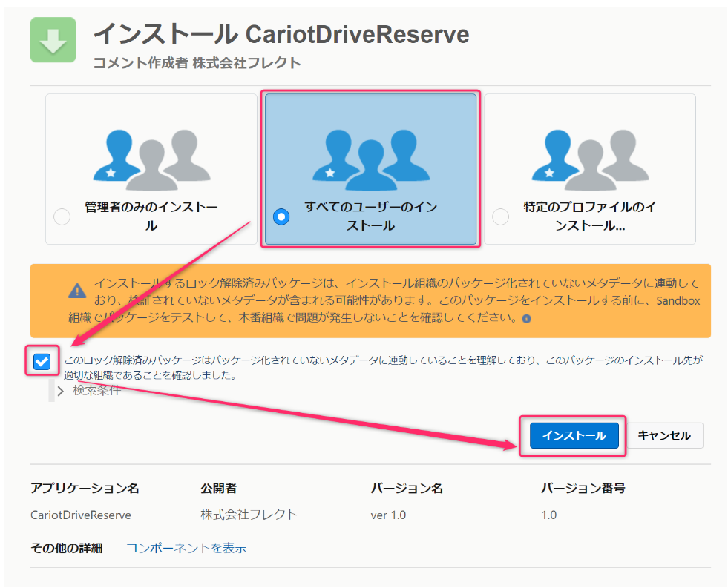Click the コメント作成者 株式会社フレクト subtitle
The width and height of the screenshot is (728, 588).
coord(197,62)
